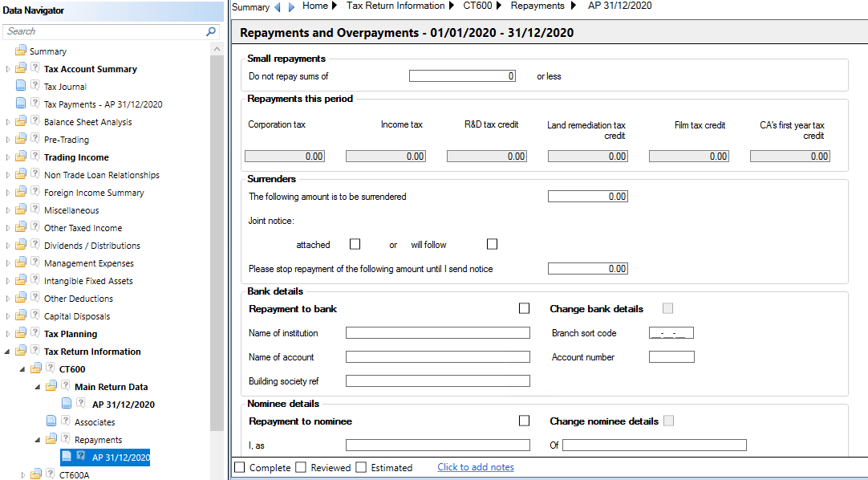Click the navigate back arrow beside Summary
Screen dimensions: 868x480
click(x=278, y=7)
